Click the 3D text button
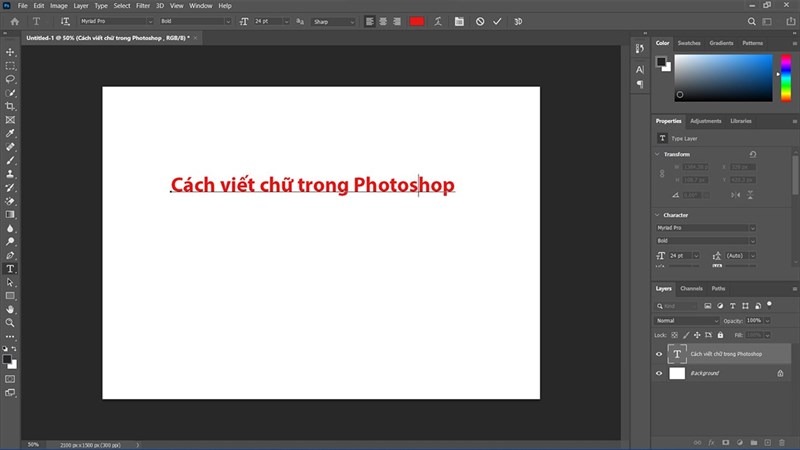 [x=518, y=21]
